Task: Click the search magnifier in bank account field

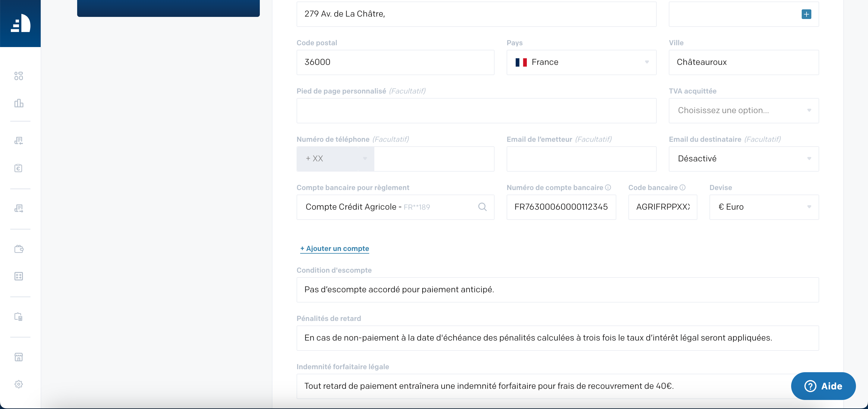Action: [x=482, y=207]
